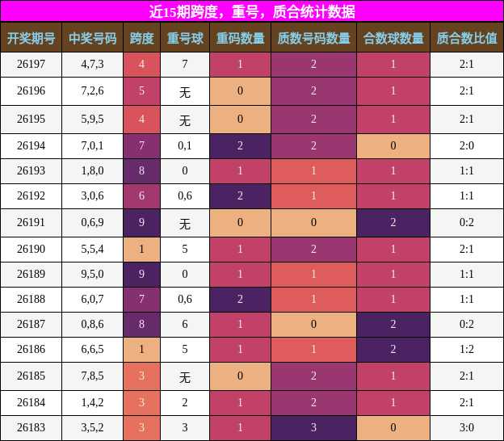504x441 pixels.
Task: Select period number 26189
Action: [31, 274]
